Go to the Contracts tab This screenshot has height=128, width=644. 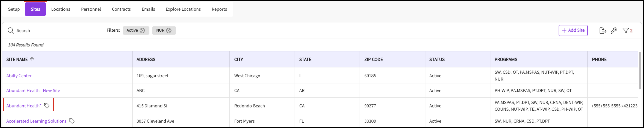coord(121,9)
